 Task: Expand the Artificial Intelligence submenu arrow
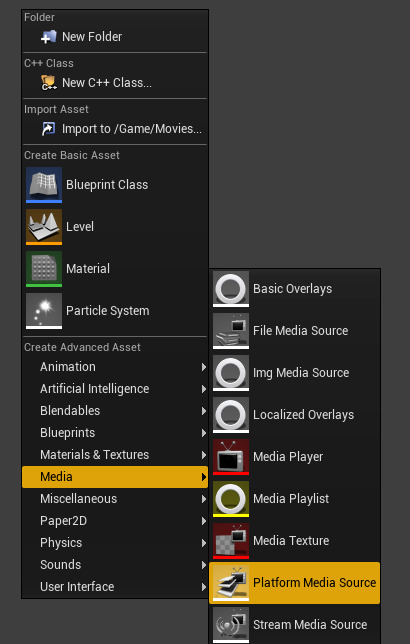[x=203, y=389]
